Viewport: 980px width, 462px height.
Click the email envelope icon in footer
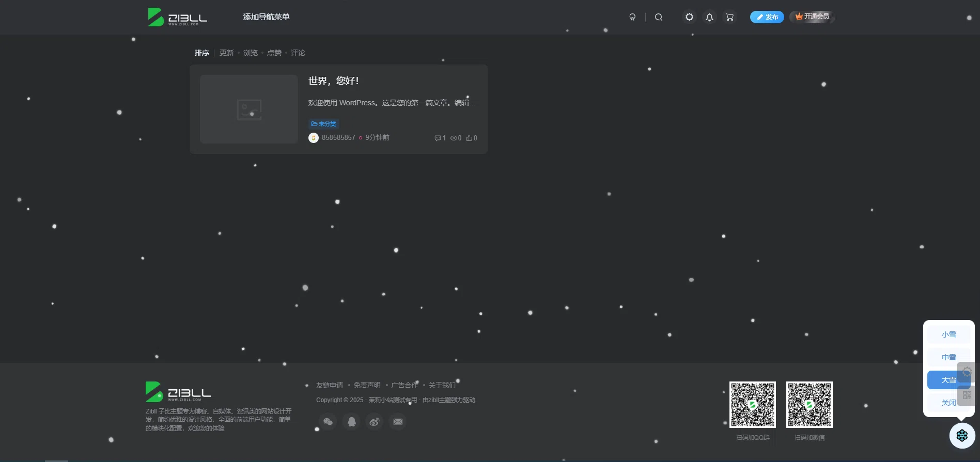398,422
